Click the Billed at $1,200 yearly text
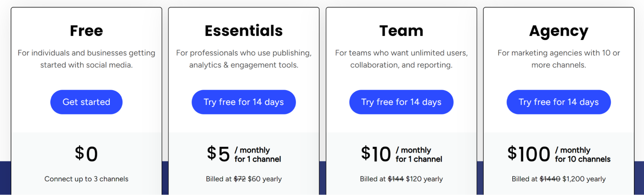Screen dimensions: 644x195 click(x=559, y=179)
